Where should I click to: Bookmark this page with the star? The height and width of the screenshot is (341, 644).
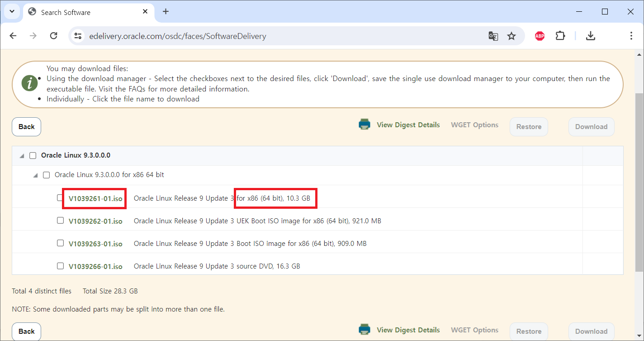click(511, 36)
